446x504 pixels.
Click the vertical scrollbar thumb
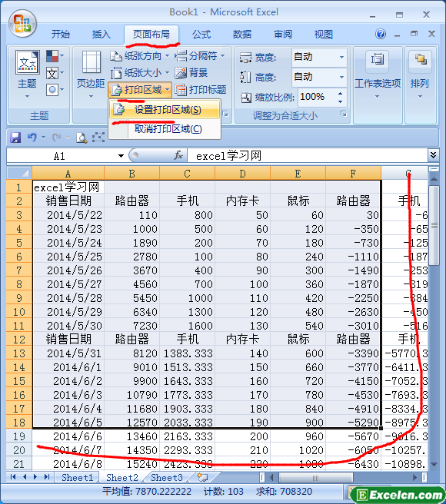coord(434,226)
